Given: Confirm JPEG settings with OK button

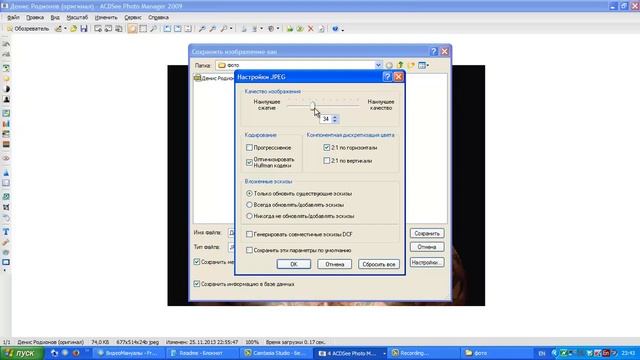Looking at the screenshot, I should (293, 264).
